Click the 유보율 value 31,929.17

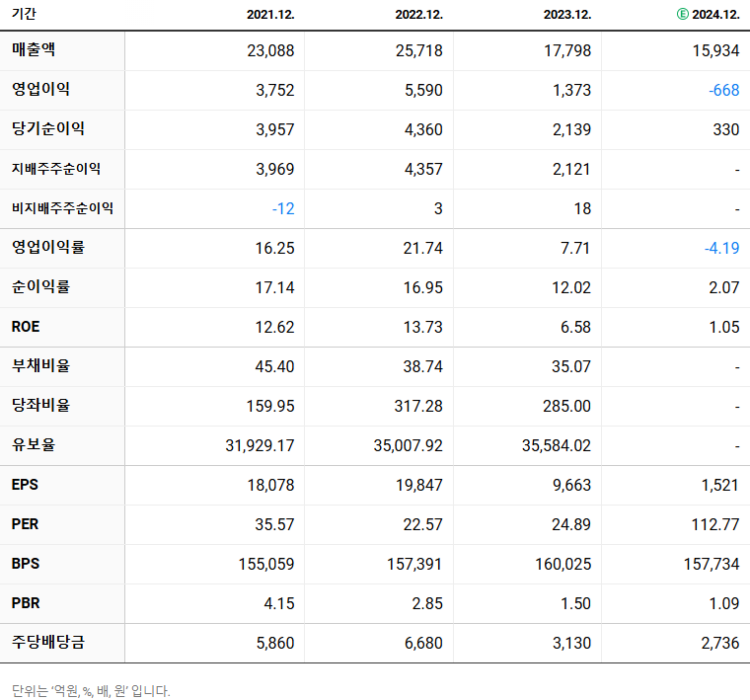[260, 445]
